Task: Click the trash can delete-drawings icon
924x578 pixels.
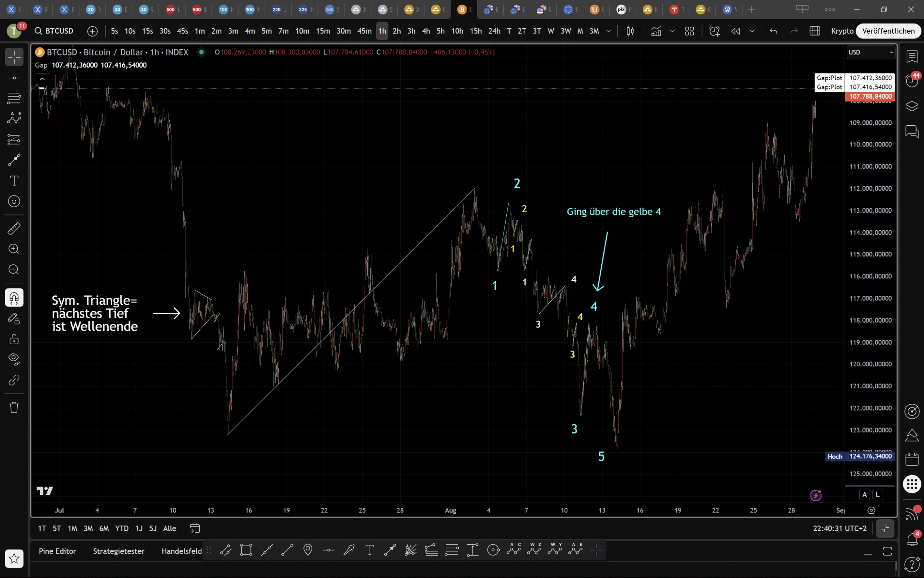Action: point(14,408)
